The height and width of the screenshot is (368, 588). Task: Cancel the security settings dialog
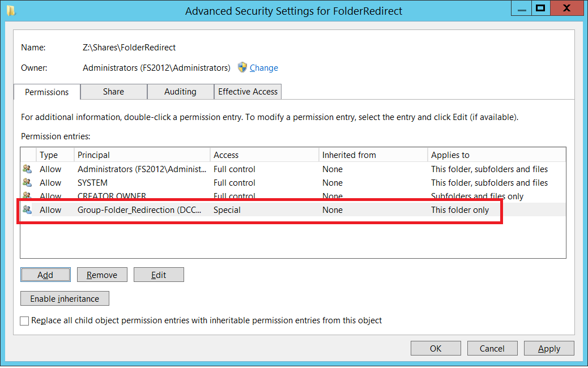pos(492,348)
